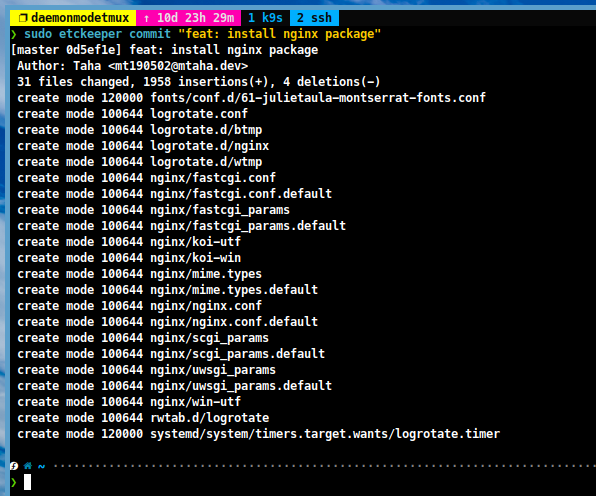
Task: Click the uptime arrow icon
Action: 146,18
